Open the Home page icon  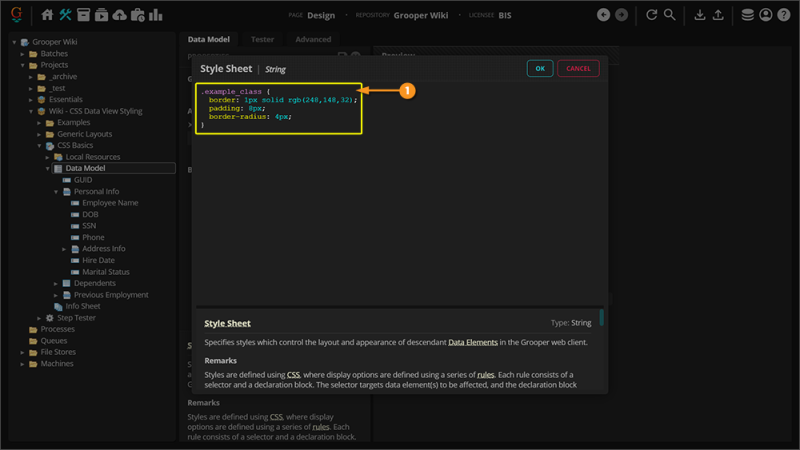pos(47,15)
